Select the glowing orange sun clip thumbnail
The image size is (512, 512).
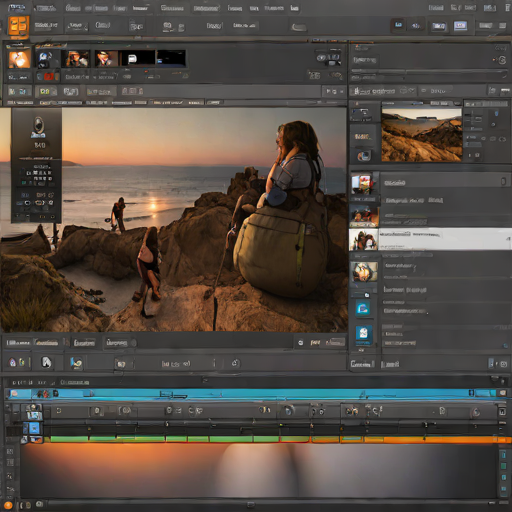(x=19, y=58)
